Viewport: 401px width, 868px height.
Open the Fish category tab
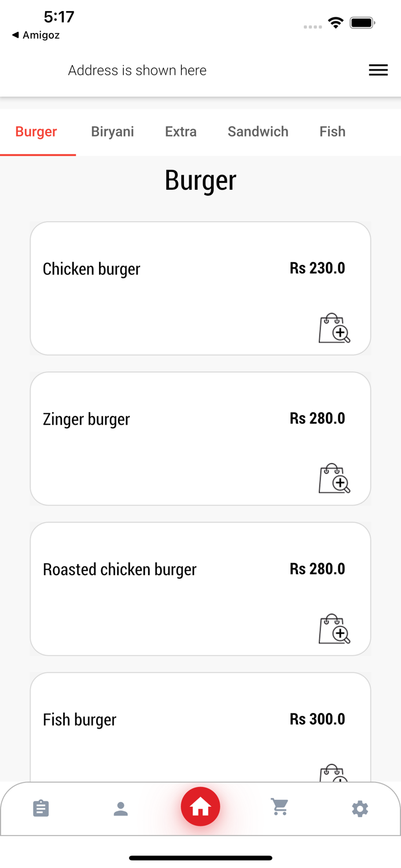tap(332, 131)
